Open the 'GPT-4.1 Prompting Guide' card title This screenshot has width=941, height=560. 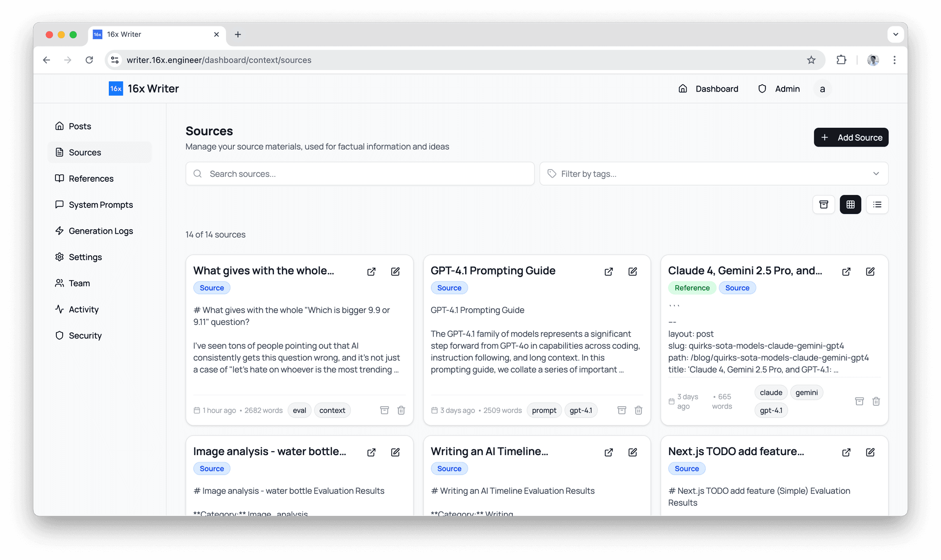[493, 270]
